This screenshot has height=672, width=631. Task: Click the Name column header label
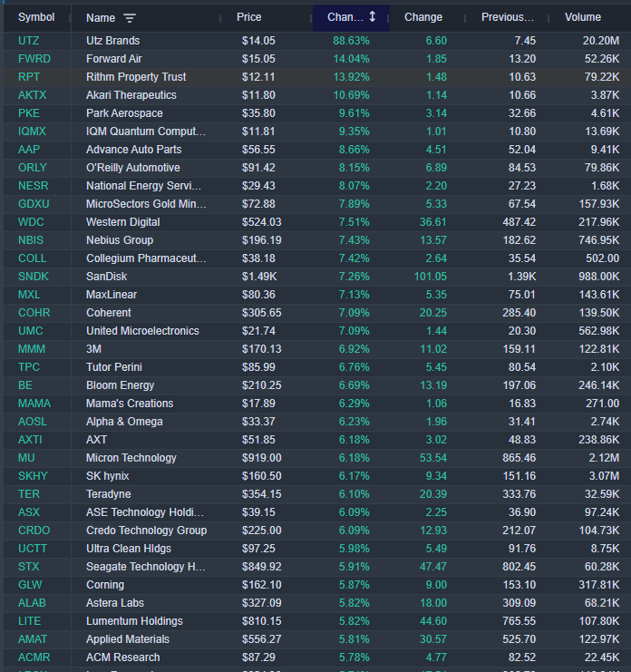click(101, 18)
